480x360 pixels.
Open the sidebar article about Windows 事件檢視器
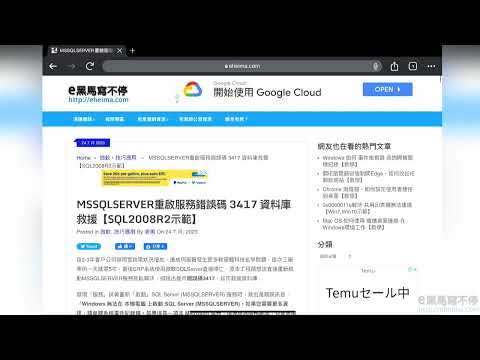[x=368, y=161]
